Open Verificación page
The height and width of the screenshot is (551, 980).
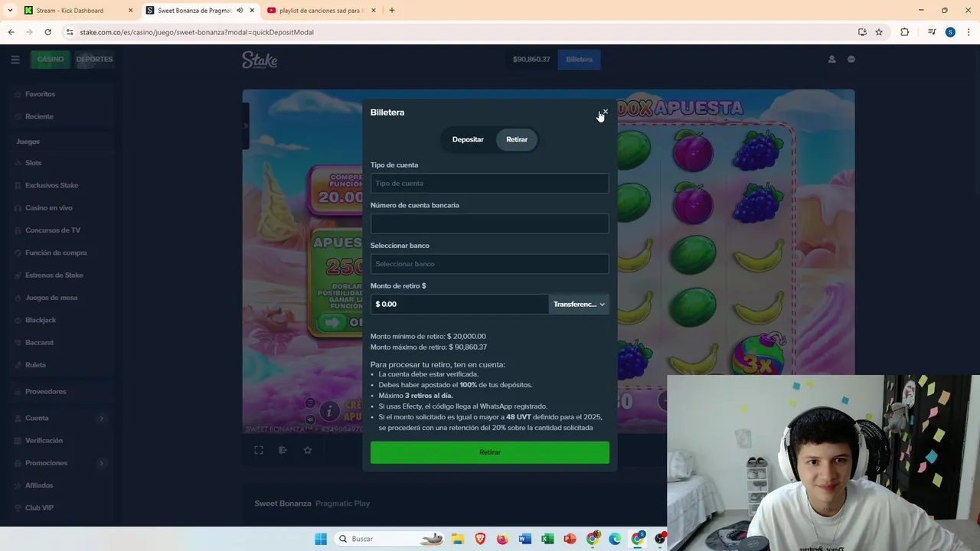[x=44, y=441]
